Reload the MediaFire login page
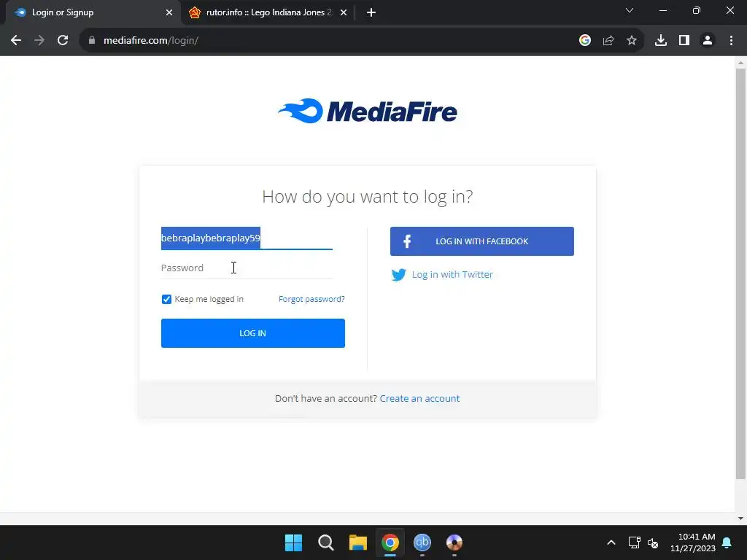This screenshot has width=747, height=560. [63, 41]
